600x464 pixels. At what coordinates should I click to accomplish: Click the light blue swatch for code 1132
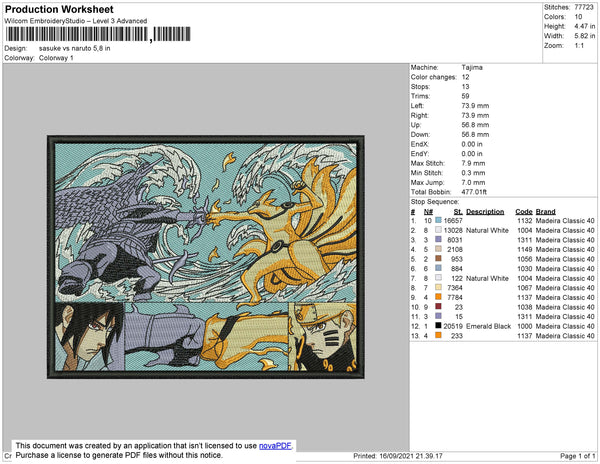(438, 220)
